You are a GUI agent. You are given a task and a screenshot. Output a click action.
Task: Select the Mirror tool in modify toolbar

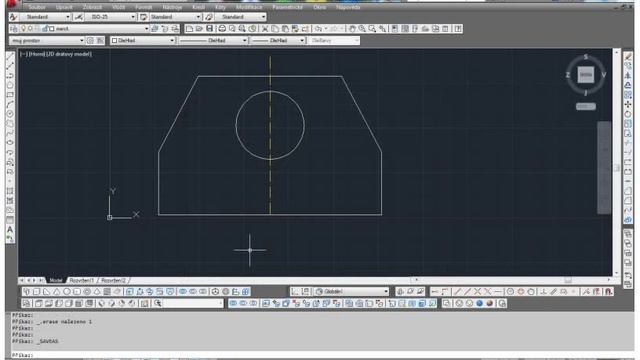(628, 76)
